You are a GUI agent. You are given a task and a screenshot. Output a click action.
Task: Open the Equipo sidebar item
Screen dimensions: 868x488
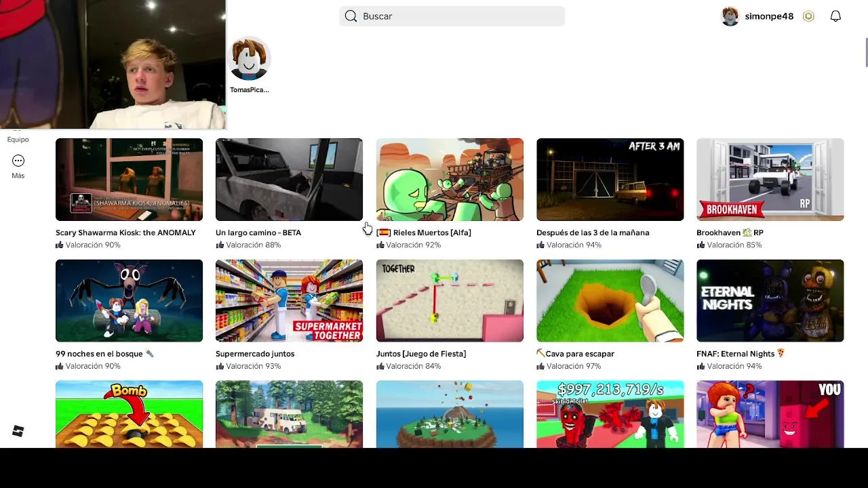pos(18,139)
